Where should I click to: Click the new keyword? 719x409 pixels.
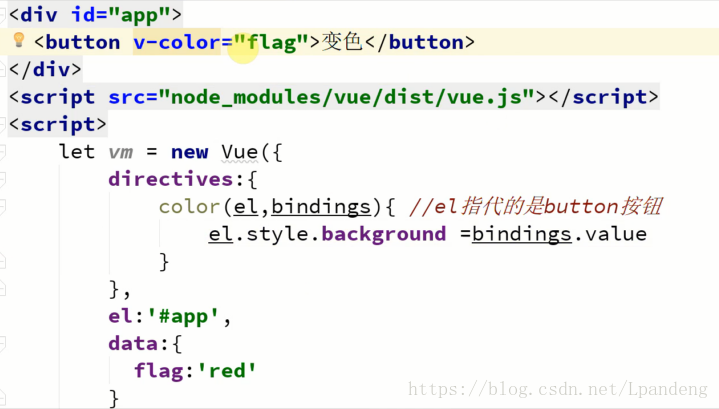[189, 152]
